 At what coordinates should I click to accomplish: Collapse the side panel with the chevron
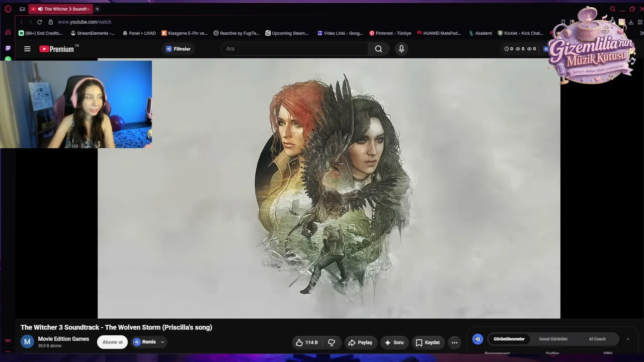628,339
